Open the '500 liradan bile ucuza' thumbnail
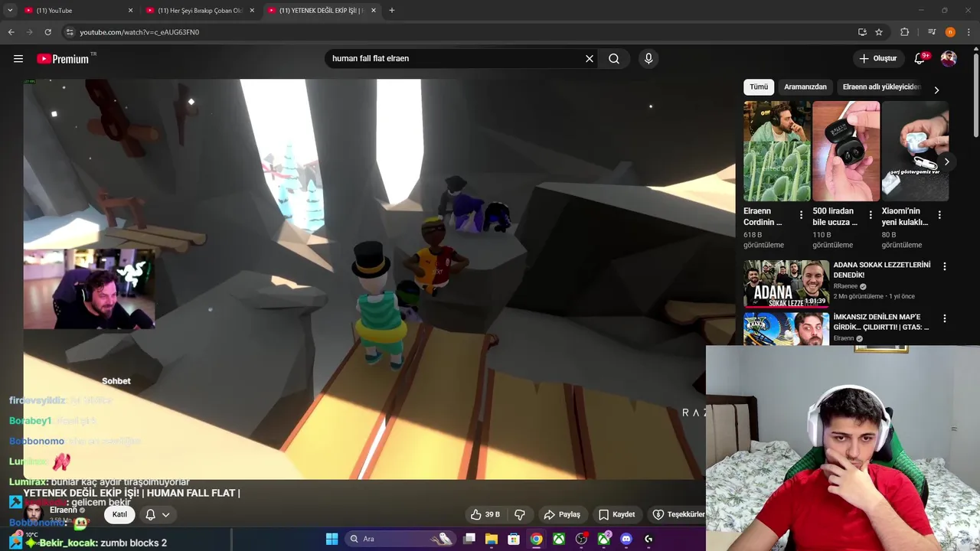 pyautogui.click(x=846, y=151)
